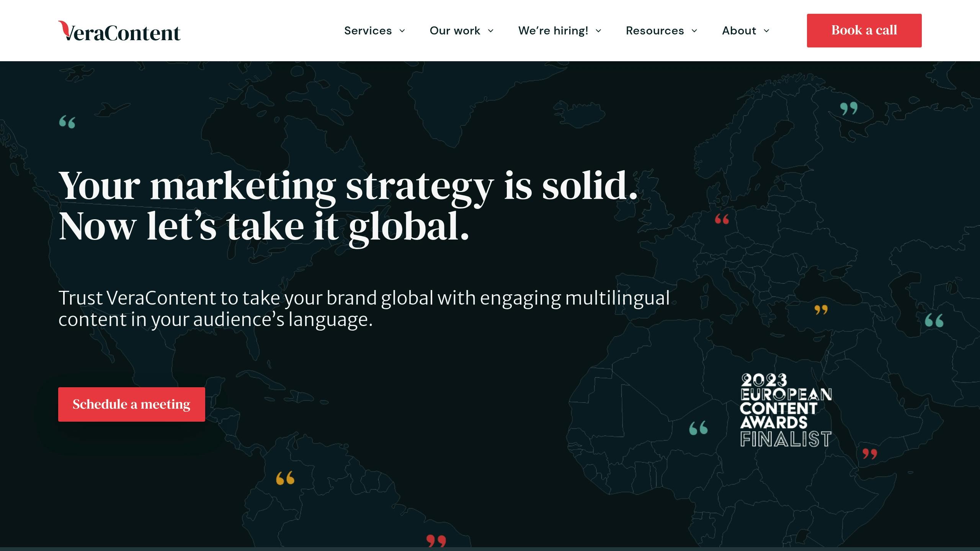Click the green quote mark over central Africa
This screenshot has width=980, height=551.
[x=698, y=428]
